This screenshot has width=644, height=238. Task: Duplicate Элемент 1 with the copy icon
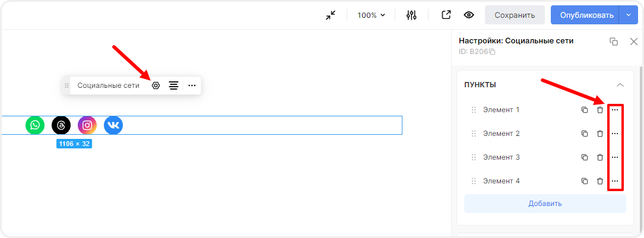585,110
